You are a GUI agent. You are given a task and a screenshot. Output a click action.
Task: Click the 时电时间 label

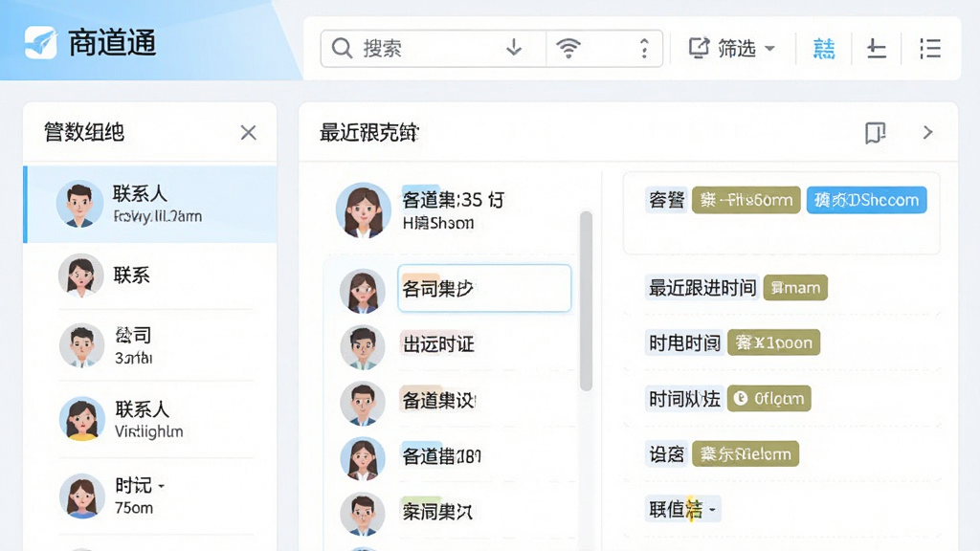684,343
